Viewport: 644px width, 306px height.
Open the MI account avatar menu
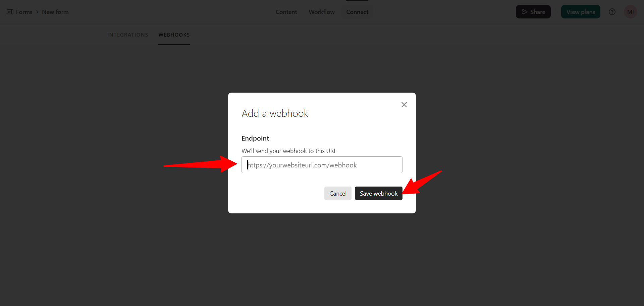tap(631, 12)
